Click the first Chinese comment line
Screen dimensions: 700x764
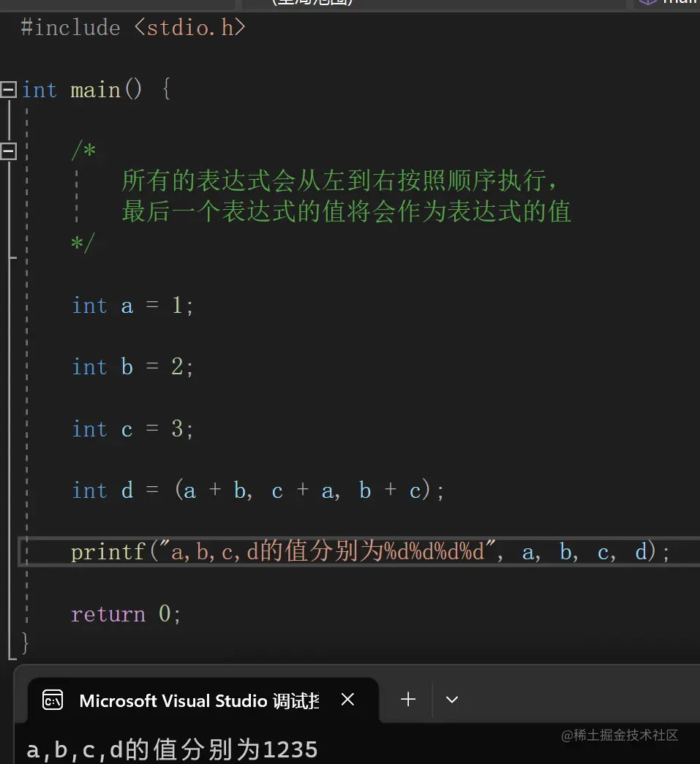pyautogui.click(x=340, y=181)
